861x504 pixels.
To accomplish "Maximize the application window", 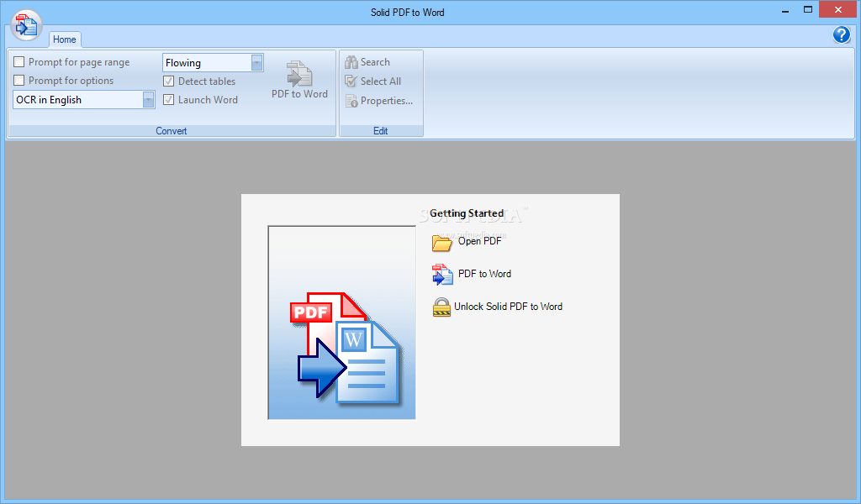I will pos(808,10).
